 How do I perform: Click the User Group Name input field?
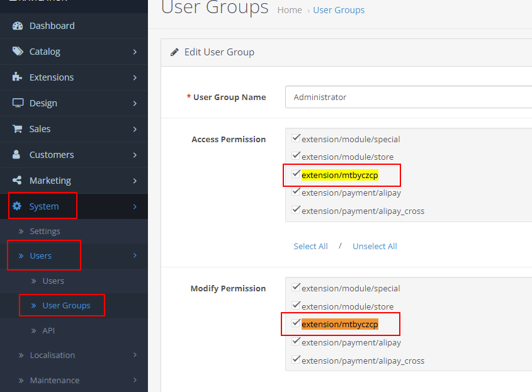[409, 98]
